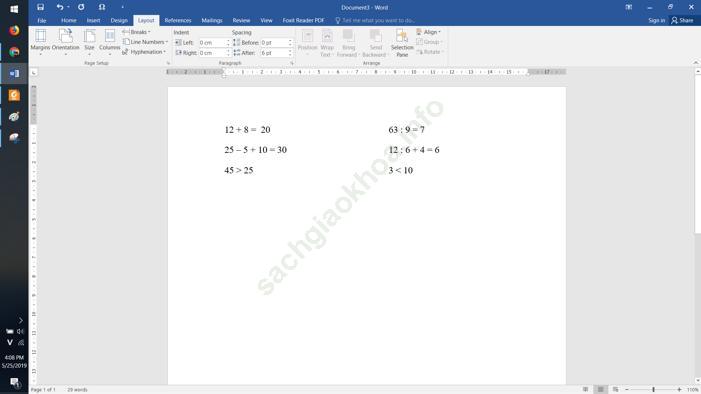Save the document from Quick Access Toolbar

point(40,7)
